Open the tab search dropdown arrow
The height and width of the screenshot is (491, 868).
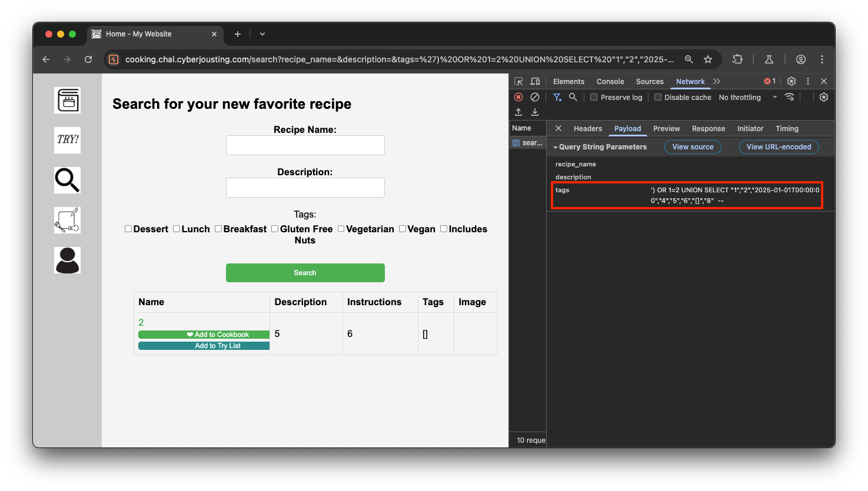point(262,34)
